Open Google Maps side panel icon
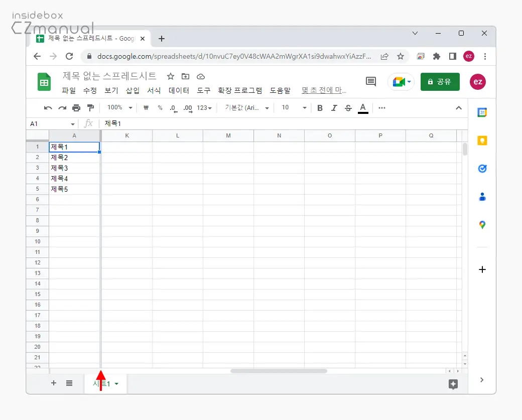Image resolution: width=522 pixels, height=420 pixels. (x=482, y=225)
